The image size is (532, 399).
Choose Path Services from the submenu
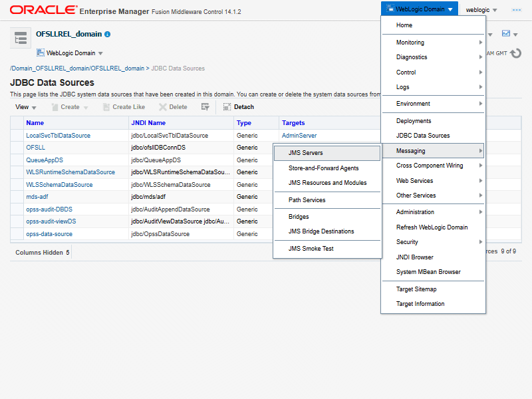click(x=327, y=200)
